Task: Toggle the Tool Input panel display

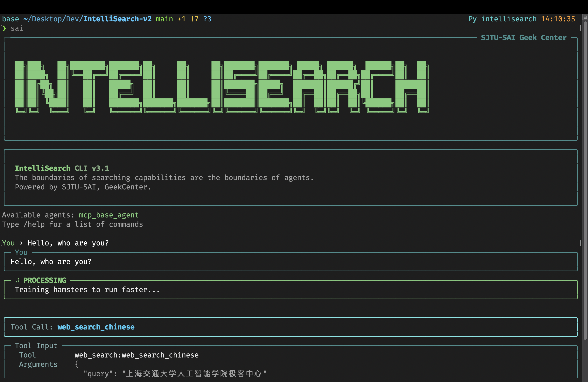Action: click(36, 345)
